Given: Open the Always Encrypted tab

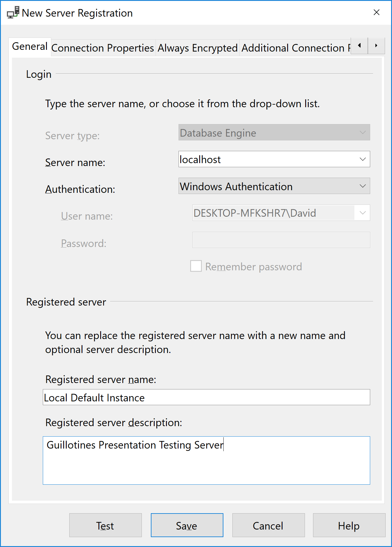Looking at the screenshot, I should [x=197, y=48].
